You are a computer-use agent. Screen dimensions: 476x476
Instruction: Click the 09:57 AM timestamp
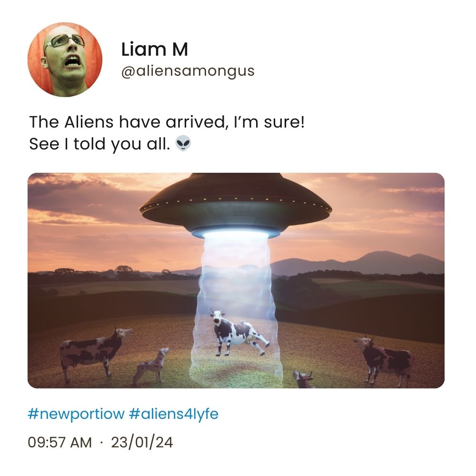(59, 442)
